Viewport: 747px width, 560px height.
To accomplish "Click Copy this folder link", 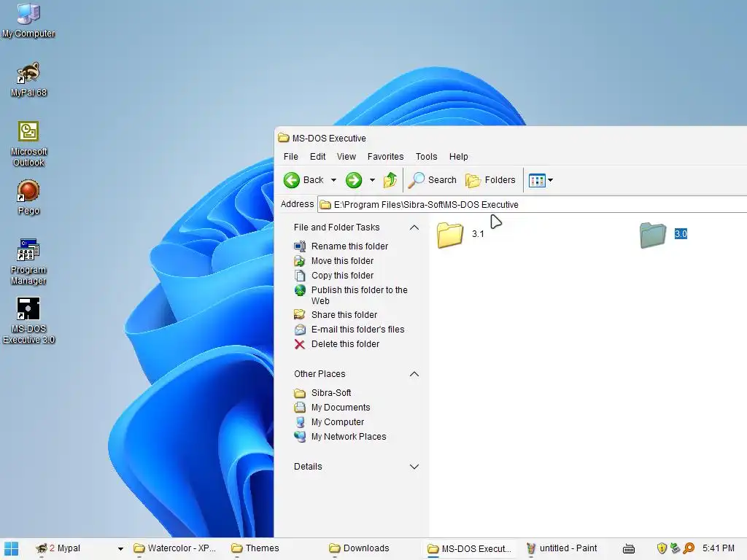I will click(x=342, y=275).
